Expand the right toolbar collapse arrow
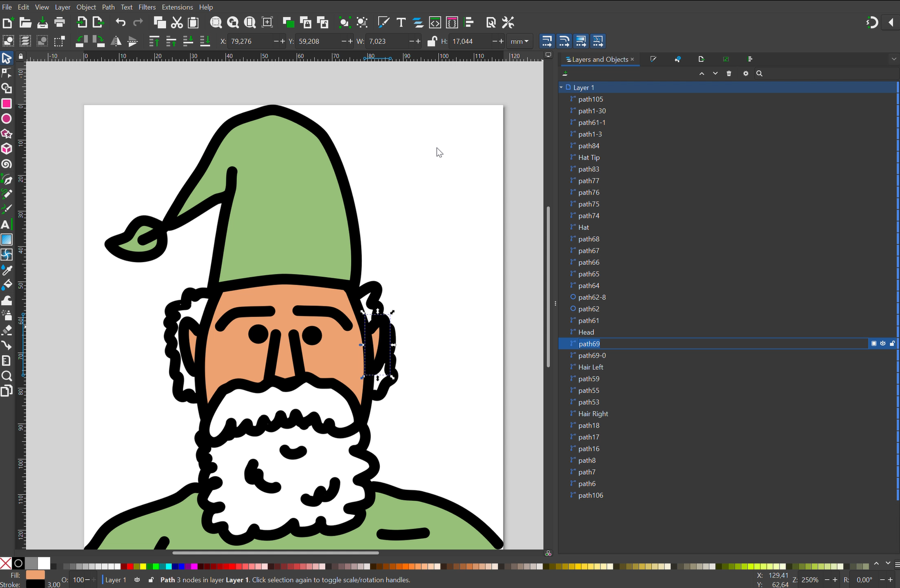The width and height of the screenshot is (900, 588). [891, 22]
